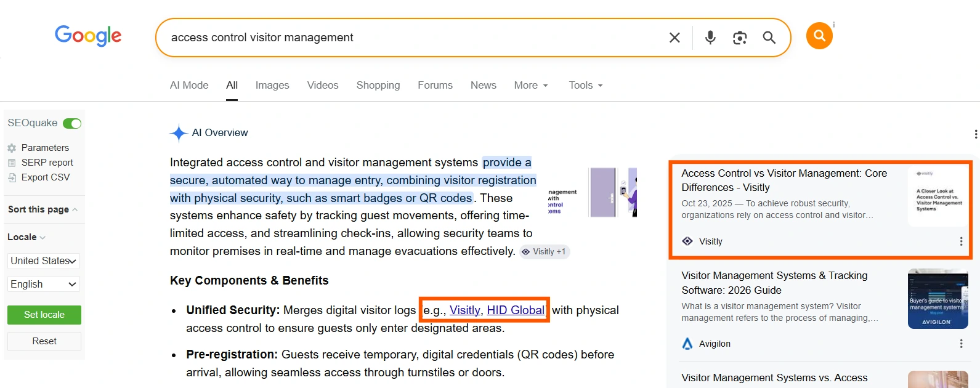
Task: Open the Visitly link in Unified Security bullet
Action: coord(465,310)
